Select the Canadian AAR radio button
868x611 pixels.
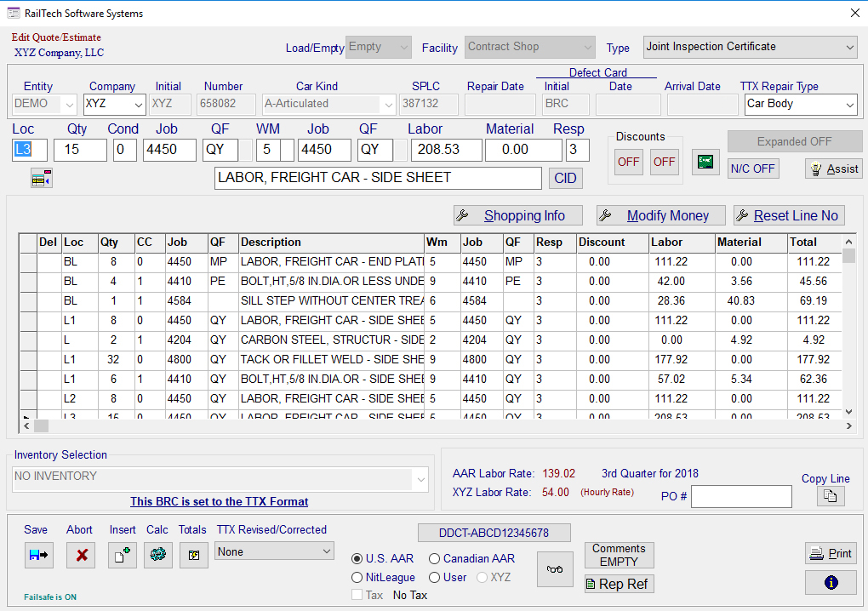(435, 559)
